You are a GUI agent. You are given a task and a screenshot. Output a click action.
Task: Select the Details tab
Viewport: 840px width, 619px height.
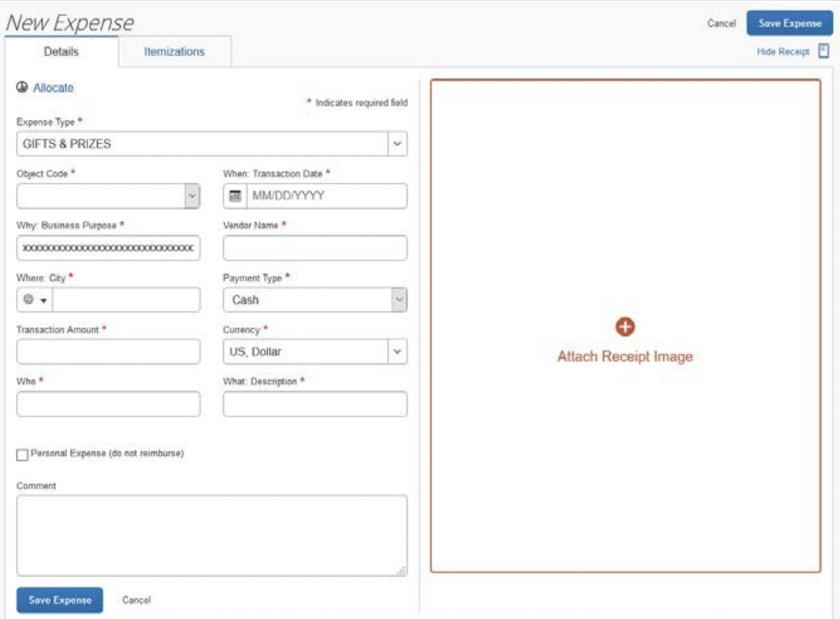61,52
